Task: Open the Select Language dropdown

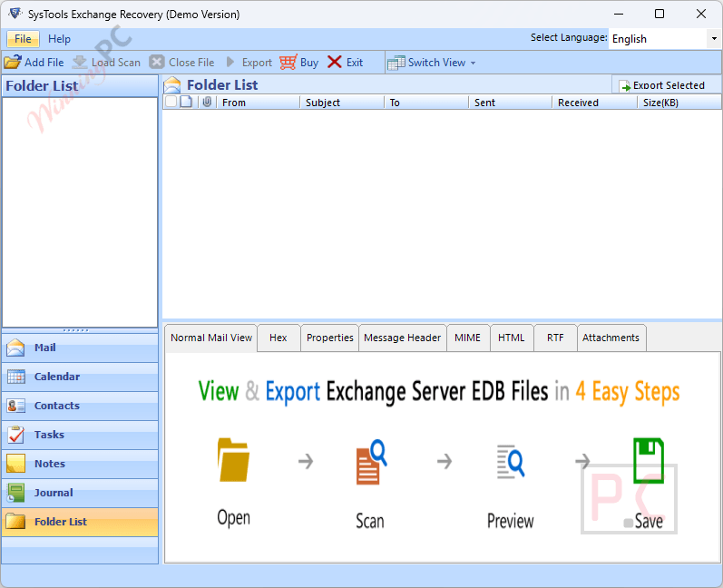Action: (x=714, y=39)
